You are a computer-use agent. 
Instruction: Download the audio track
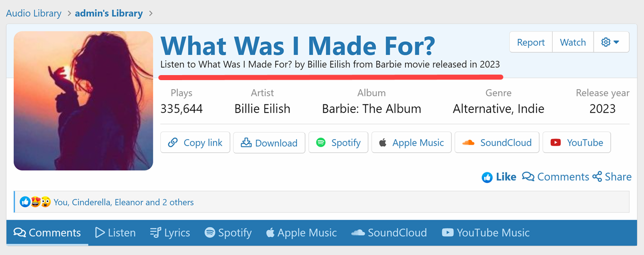pyautogui.click(x=269, y=143)
